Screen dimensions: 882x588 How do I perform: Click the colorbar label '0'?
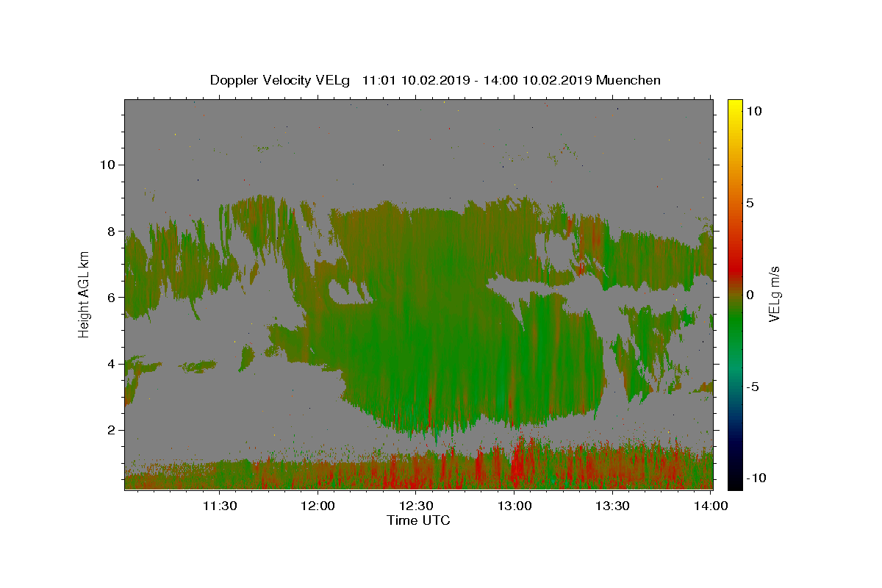pyautogui.click(x=750, y=295)
